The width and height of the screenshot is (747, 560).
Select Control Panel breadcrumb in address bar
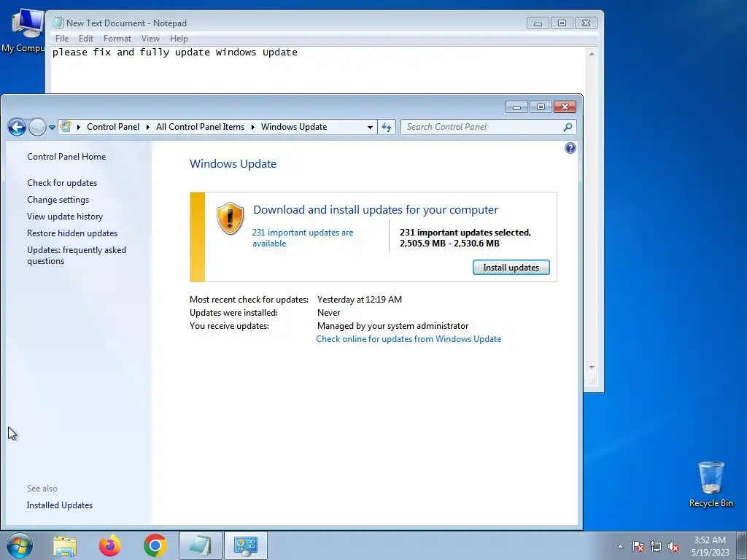coord(113,127)
